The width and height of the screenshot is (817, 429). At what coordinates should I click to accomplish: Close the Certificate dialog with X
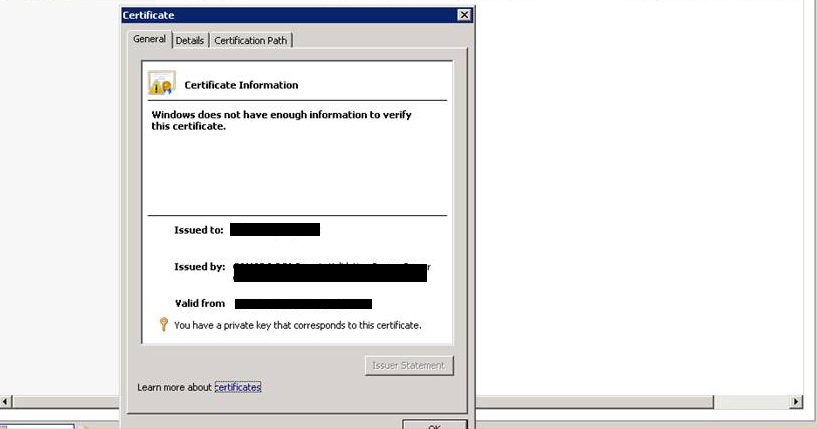coord(464,15)
